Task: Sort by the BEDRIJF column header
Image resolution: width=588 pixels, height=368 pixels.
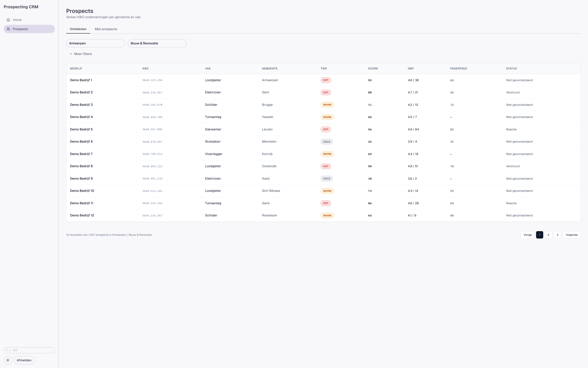Action: click(x=76, y=69)
